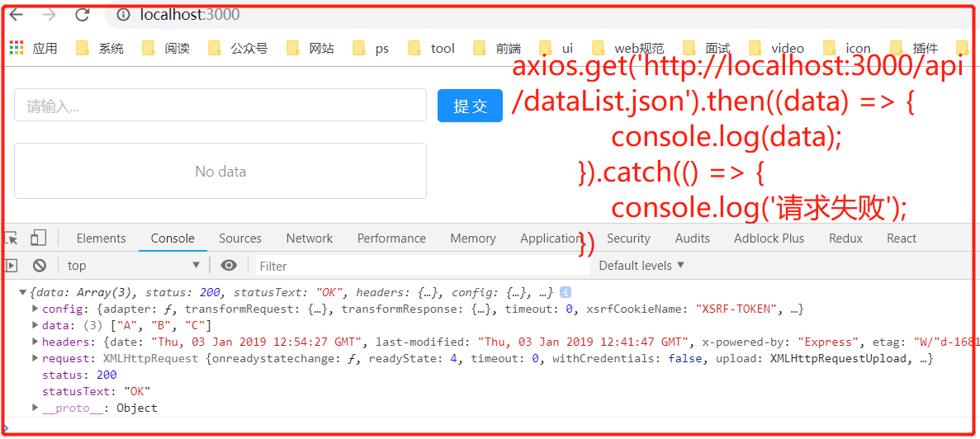Open the Default levels dropdown
Viewport: 980px width, 439px height.
[641, 266]
